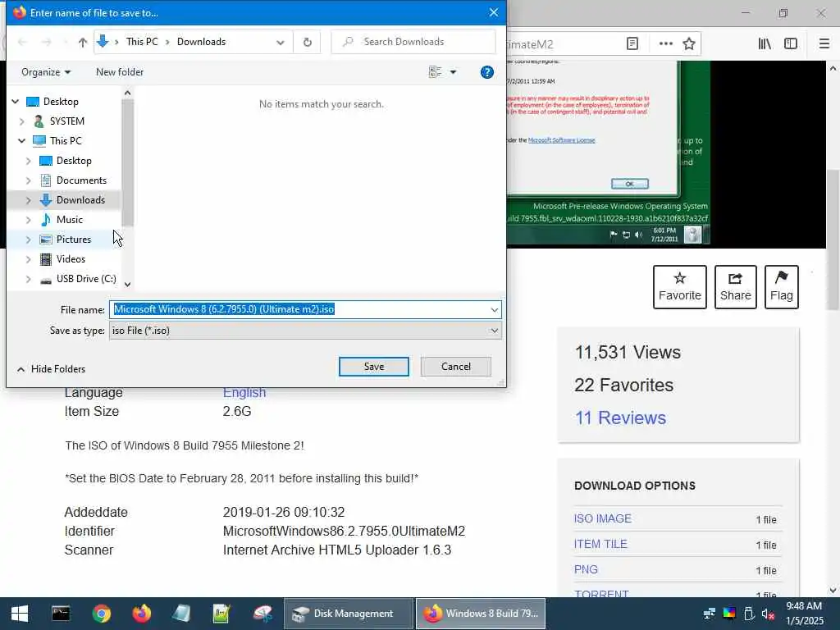This screenshot has height=630, width=840.
Task: Open Firefox page actions three-dot menu
Action: (666, 44)
